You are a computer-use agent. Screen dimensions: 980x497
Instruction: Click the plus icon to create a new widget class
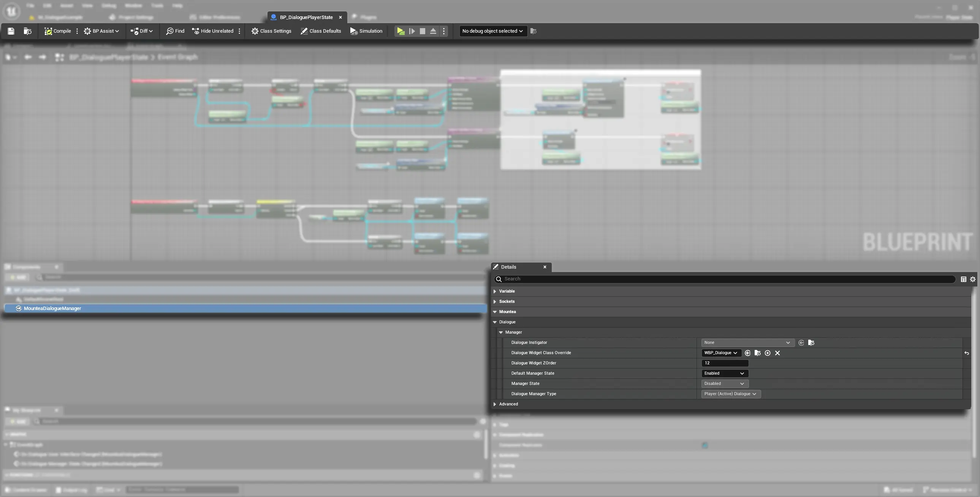point(767,353)
